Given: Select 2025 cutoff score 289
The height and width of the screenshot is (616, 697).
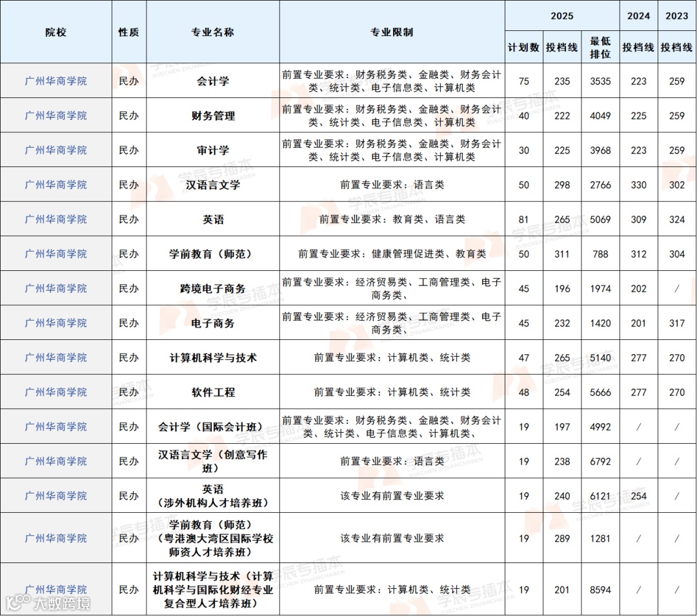Looking at the screenshot, I should tap(562, 538).
